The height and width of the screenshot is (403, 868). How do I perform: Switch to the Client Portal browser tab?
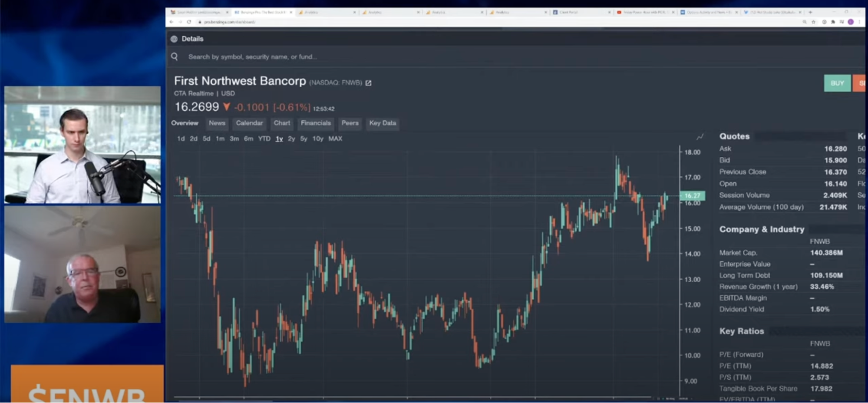(x=581, y=12)
